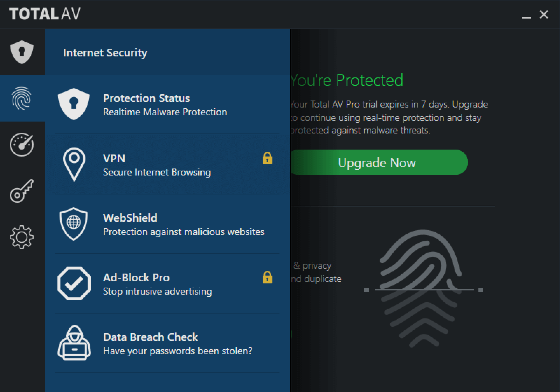The image size is (560, 392).
Task: Select the fingerprint Internet Security sidebar icon
Action: click(x=22, y=98)
